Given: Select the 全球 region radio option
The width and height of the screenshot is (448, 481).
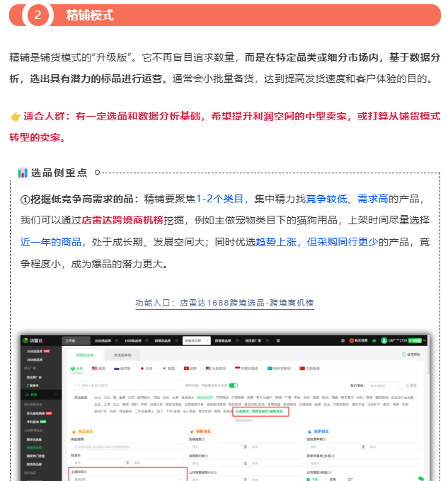Looking at the screenshot, I should point(74,369).
